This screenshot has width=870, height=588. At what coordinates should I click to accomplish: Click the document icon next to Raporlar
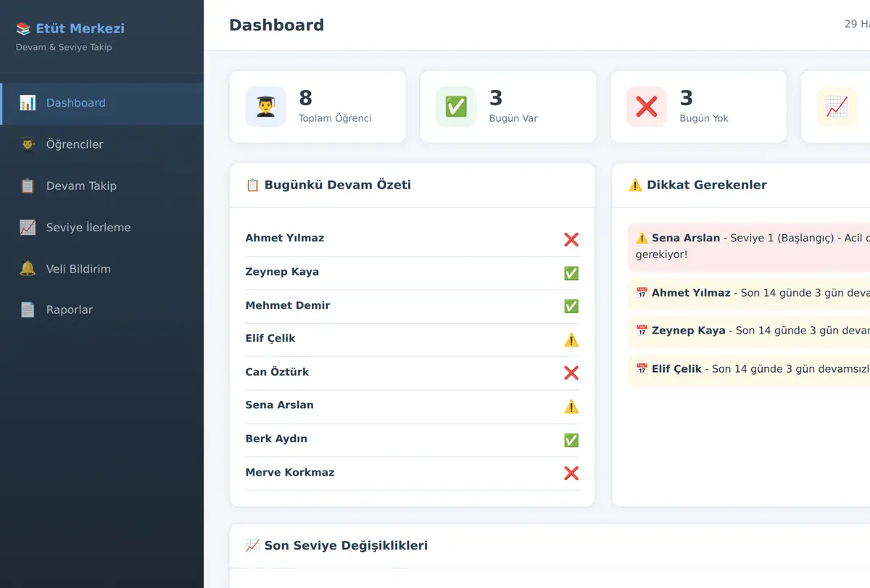tap(28, 310)
